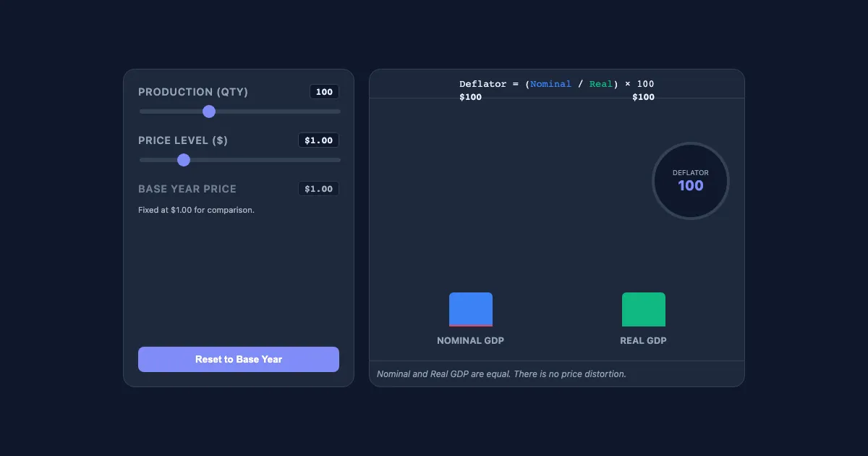
Task: Click the PRICE LEVEL ($) label
Action: tap(183, 140)
